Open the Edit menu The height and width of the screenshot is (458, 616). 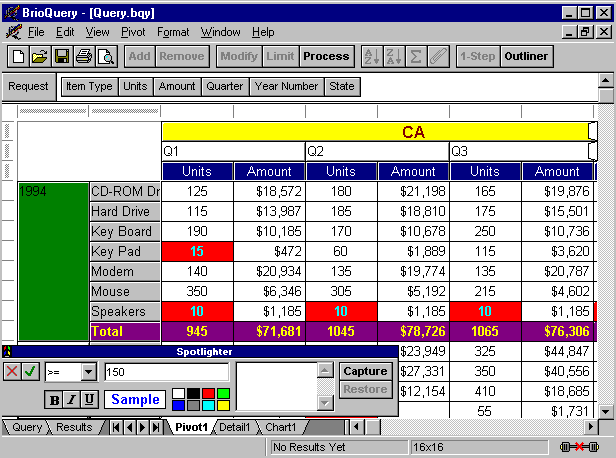[x=65, y=32]
